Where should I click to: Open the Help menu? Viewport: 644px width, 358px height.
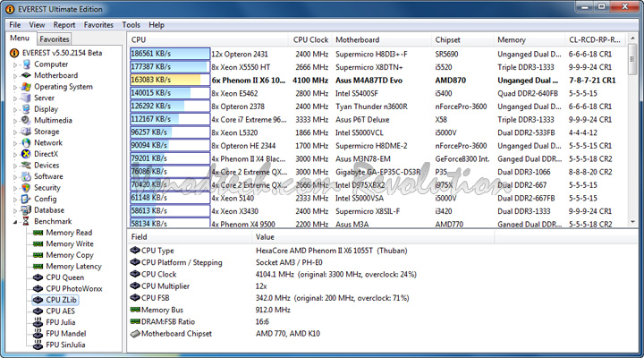[157, 25]
